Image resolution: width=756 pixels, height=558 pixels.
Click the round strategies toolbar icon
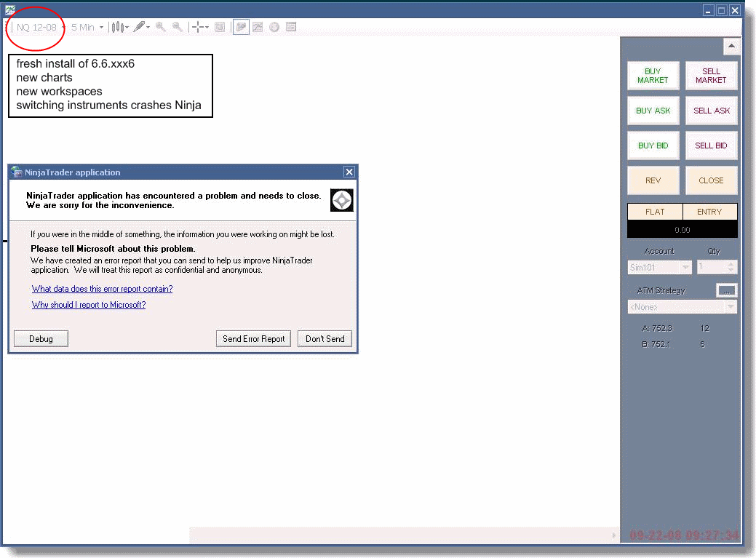274,27
